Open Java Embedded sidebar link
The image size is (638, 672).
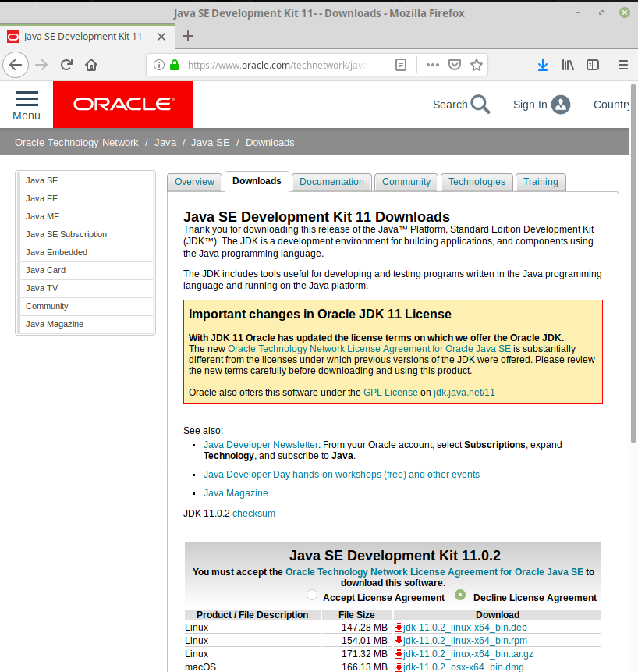point(86,253)
